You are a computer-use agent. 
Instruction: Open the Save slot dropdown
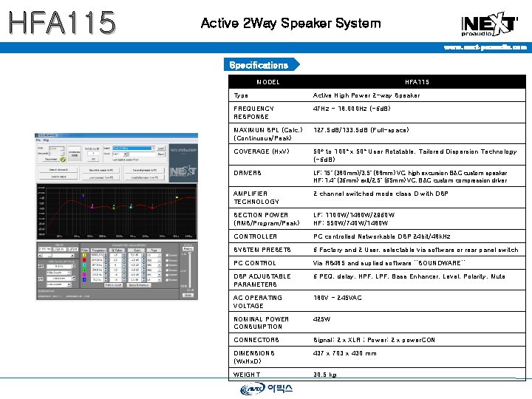120,154
